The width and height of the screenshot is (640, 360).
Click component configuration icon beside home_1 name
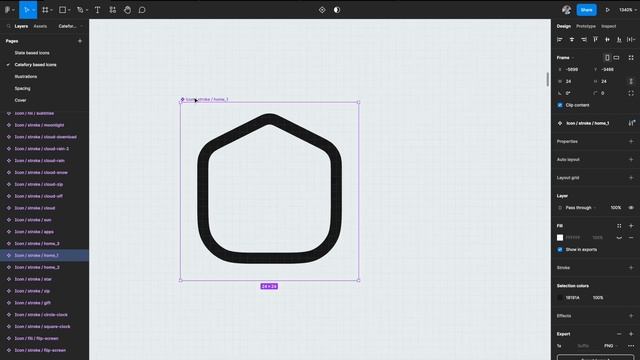(x=631, y=123)
